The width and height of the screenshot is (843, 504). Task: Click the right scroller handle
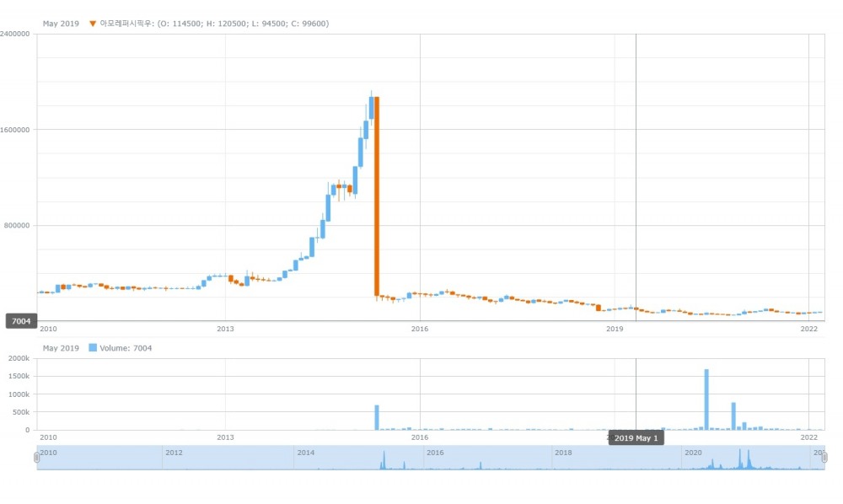pos(824,457)
